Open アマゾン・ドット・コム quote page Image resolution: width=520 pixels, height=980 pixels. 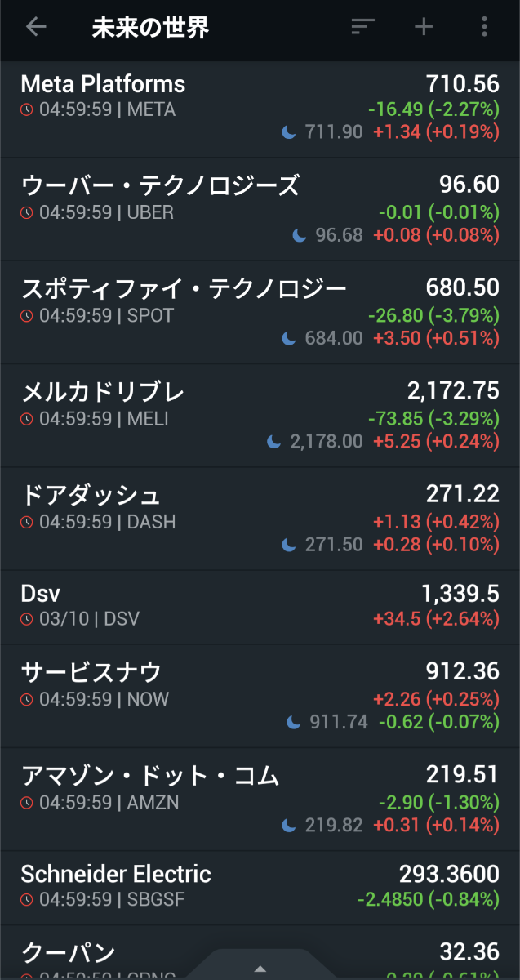(x=149, y=776)
